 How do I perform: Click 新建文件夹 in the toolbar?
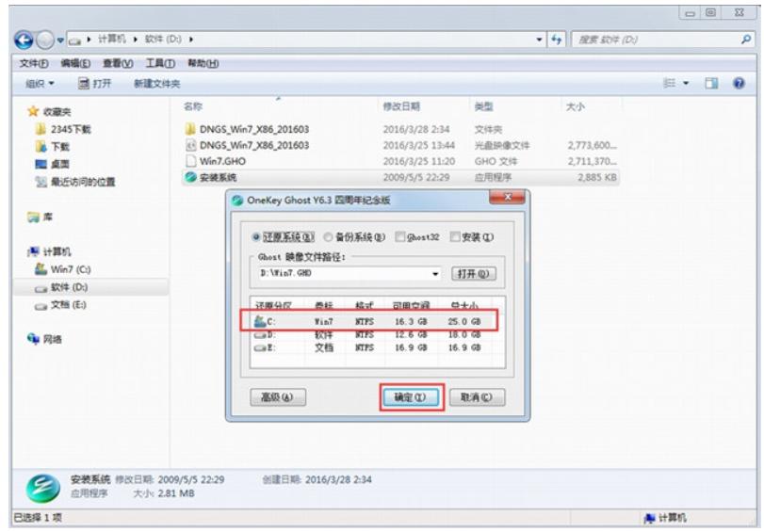click(157, 84)
